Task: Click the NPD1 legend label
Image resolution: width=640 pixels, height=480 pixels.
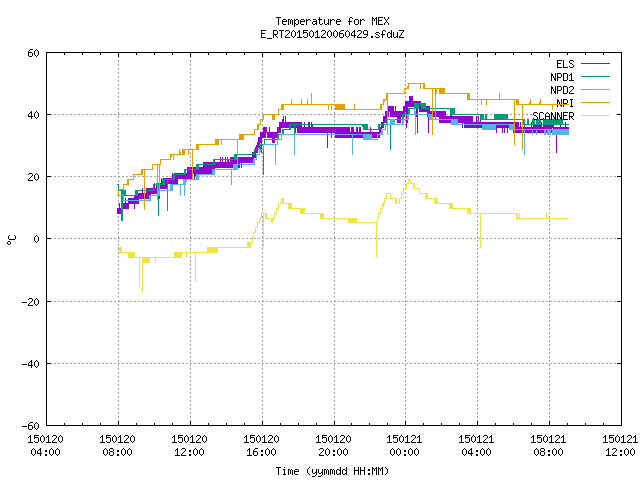Action: tap(562, 77)
